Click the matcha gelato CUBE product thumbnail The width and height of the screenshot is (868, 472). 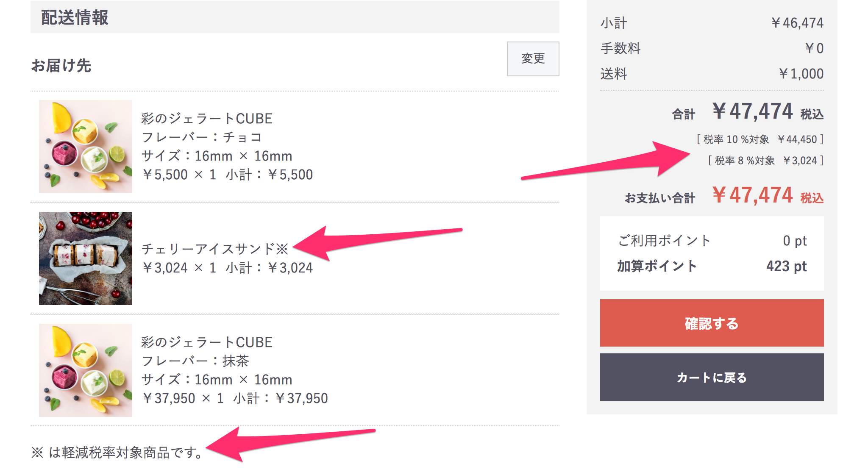tap(86, 370)
